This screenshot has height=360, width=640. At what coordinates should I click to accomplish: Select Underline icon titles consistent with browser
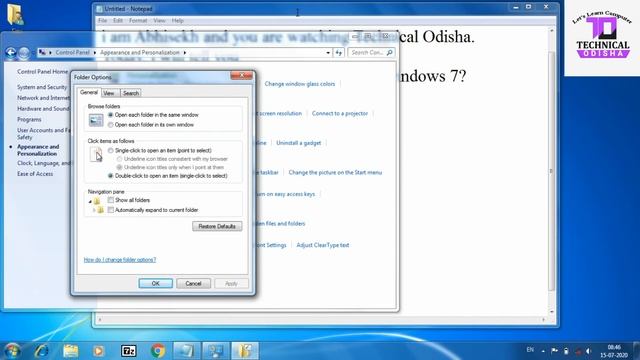click(x=120, y=159)
